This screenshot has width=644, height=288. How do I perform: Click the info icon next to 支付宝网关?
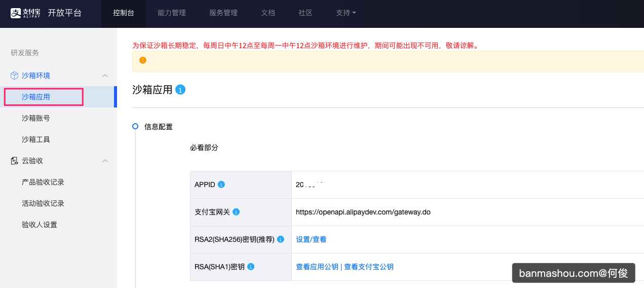pyautogui.click(x=236, y=212)
